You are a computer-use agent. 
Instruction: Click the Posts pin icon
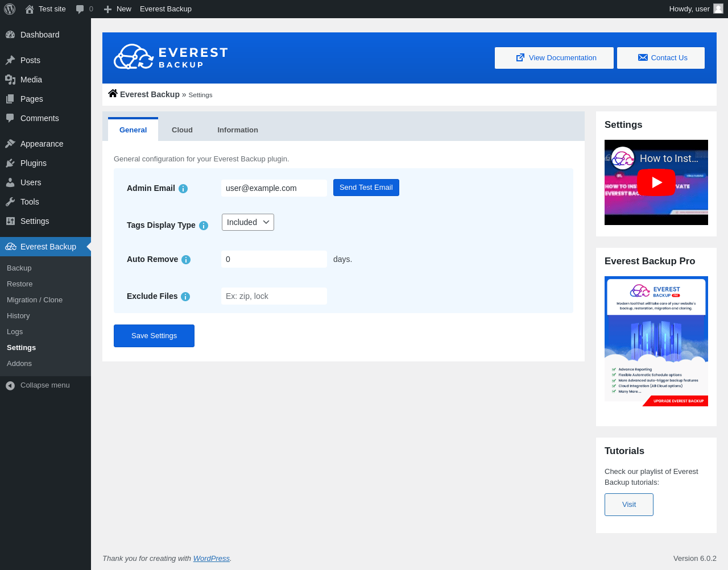[x=10, y=60]
